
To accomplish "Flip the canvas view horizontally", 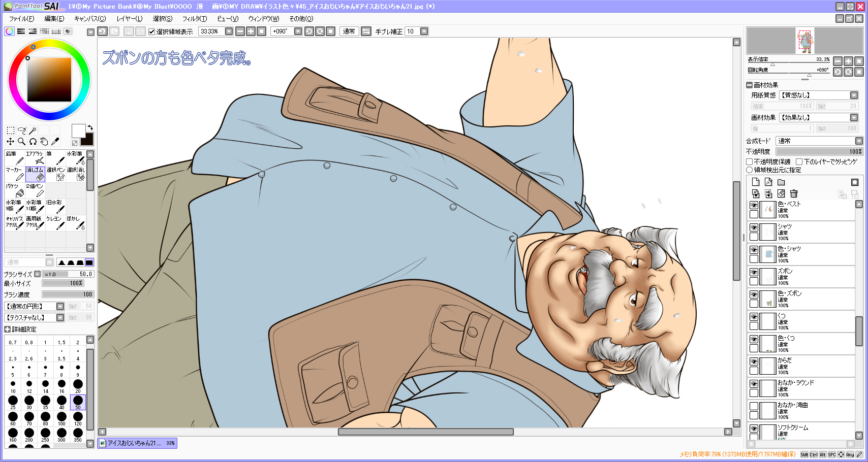I will 366,31.
